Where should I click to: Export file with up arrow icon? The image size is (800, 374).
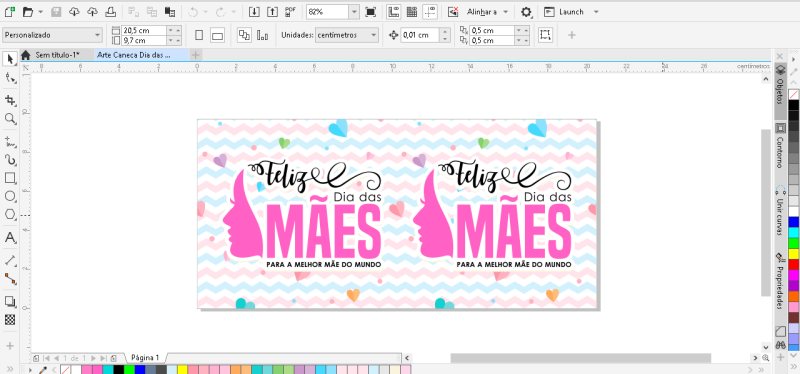(x=272, y=11)
